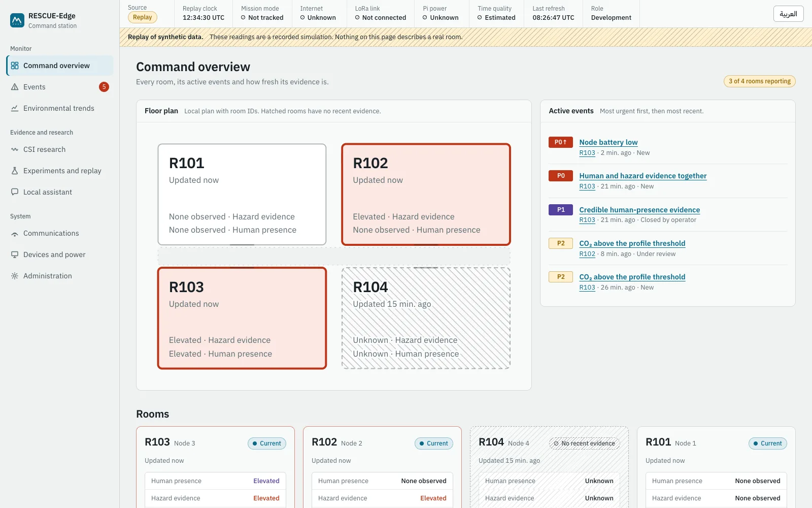Select room R103 on the floor plan
The image size is (812, 508).
242,318
